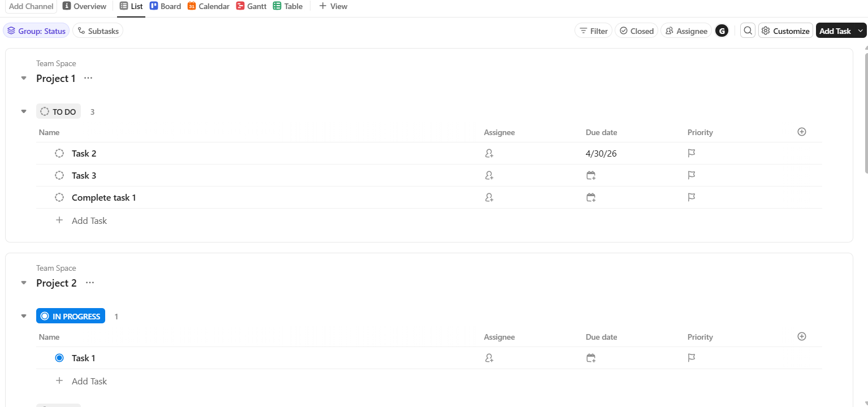Click the Add Channel button

pyautogui.click(x=31, y=6)
